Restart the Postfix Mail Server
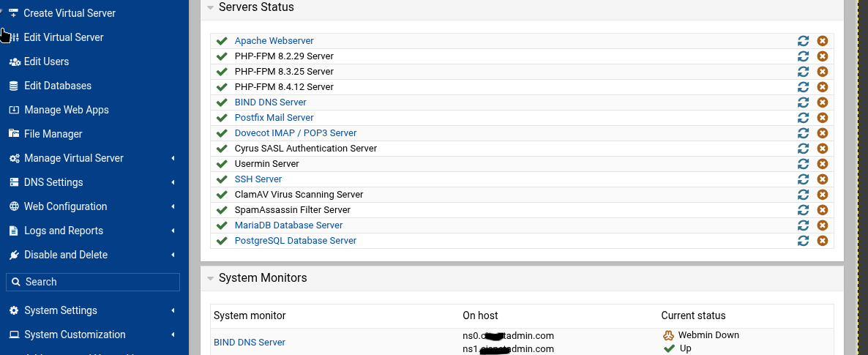Viewport: 868px width, 355px height. (803, 118)
